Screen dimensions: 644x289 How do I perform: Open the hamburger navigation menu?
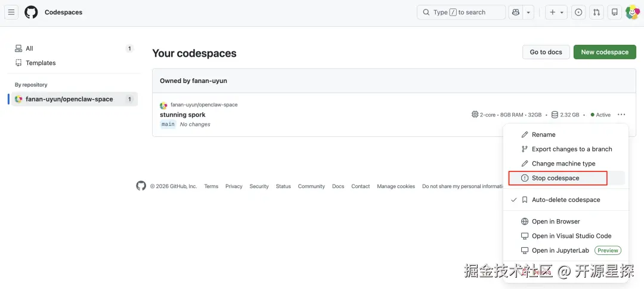coord(11,12)
